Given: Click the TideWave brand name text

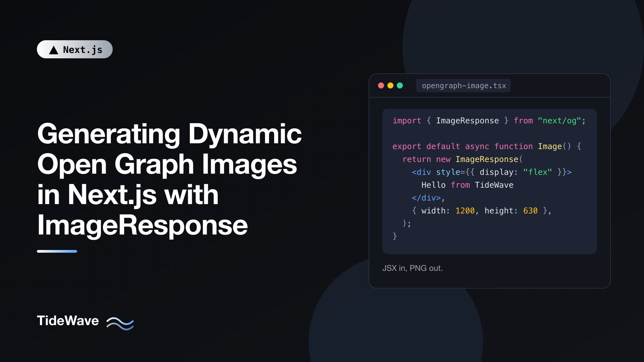Looking at the screenshot, I should (68, 321).
